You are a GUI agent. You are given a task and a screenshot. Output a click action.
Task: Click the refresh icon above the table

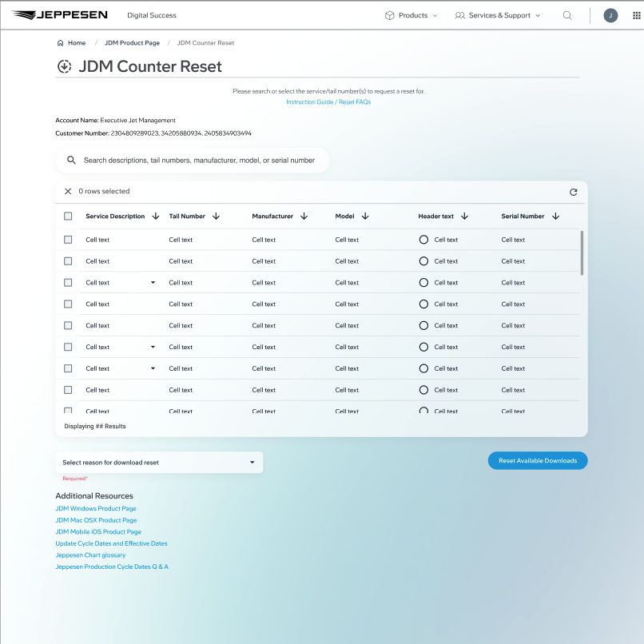point(574,192)
